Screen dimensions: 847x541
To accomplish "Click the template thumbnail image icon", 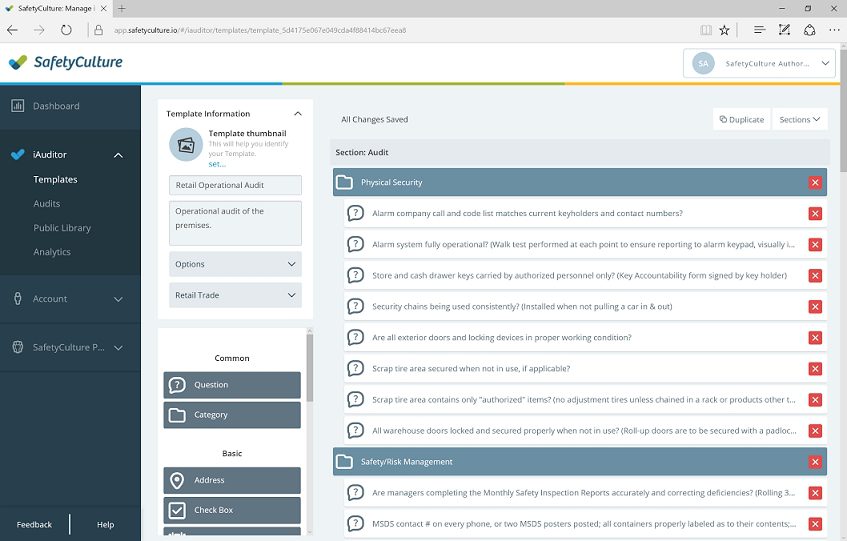I will (185, 145).
